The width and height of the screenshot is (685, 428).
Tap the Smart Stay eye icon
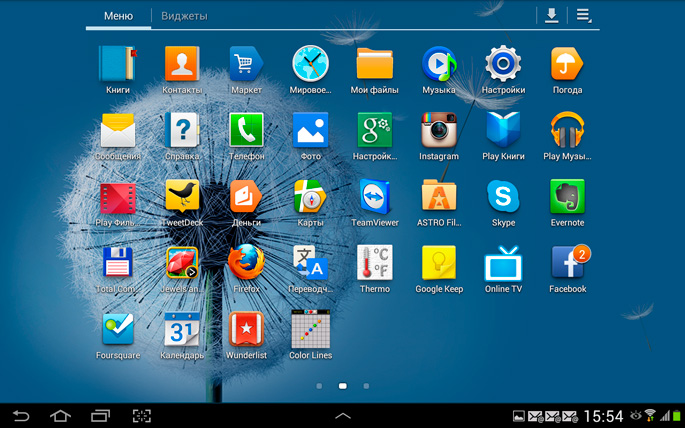(636, 415)
